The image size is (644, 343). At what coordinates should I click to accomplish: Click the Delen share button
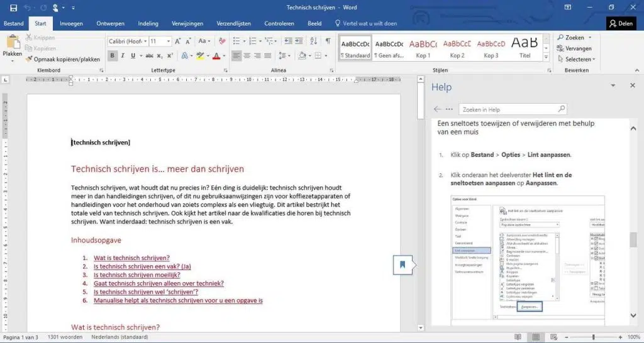pyautogui.click(x=621, y=23)
